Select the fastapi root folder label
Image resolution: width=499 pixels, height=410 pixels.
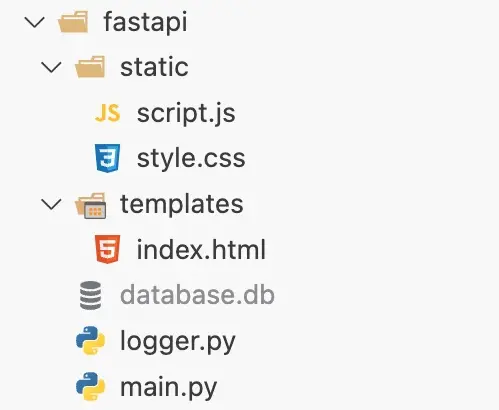coord(145,22)
